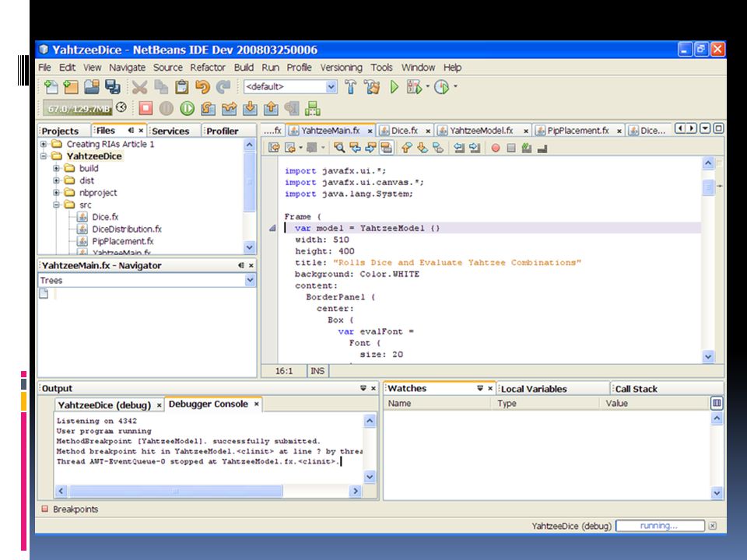Toggle Highlight Search in editor toolbar
747x560 pixels.
pyautogui.click(x=387, y=148)
